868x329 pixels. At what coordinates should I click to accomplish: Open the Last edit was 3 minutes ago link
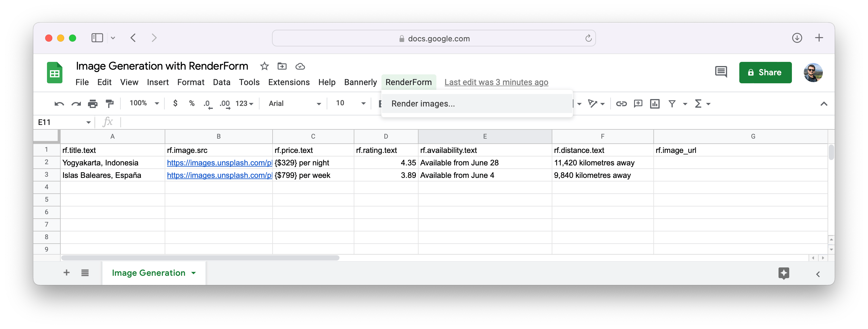[496, 82]
